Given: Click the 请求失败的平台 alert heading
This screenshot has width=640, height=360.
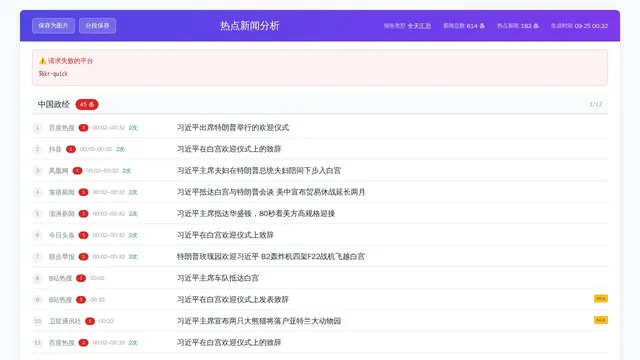Looking at the screenshot, I should coord(71,61).
